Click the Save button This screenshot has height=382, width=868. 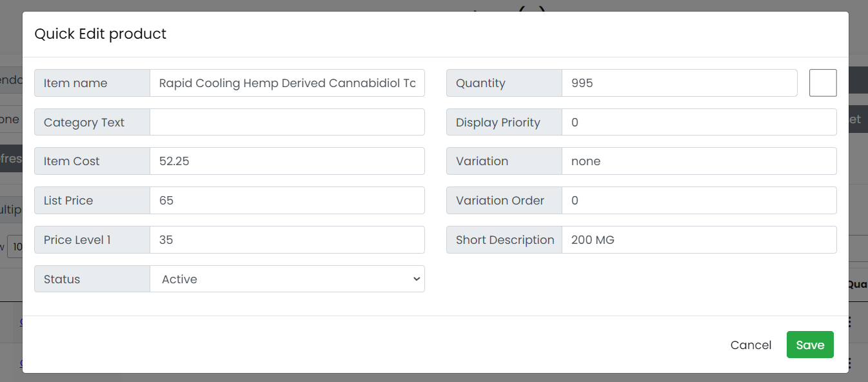coord(809,345)
